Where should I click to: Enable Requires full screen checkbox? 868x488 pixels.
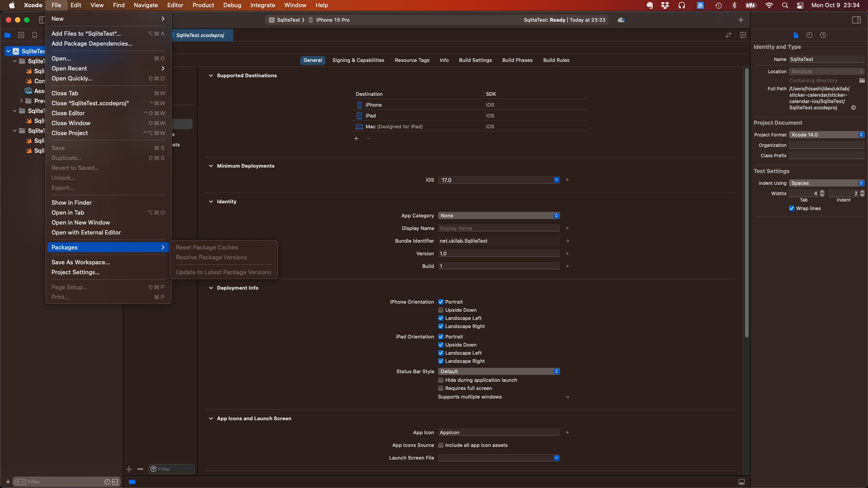pyautogui.click(x=441, y=388)
